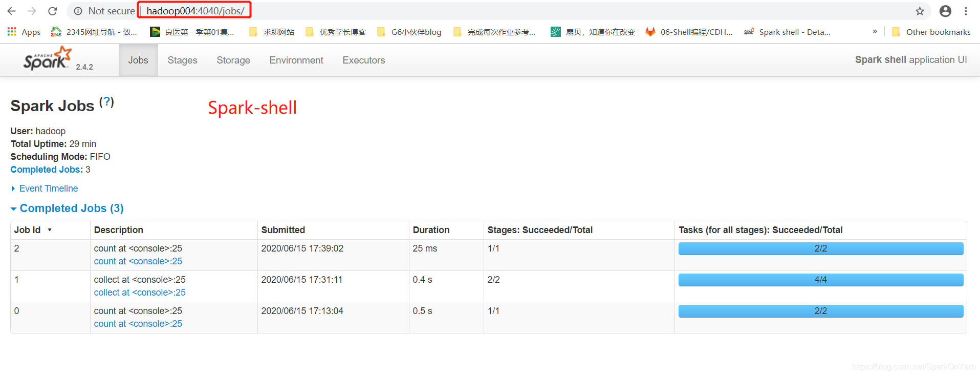
Task: Open the Chrome profile avatar icon
Action: point(945,11)
